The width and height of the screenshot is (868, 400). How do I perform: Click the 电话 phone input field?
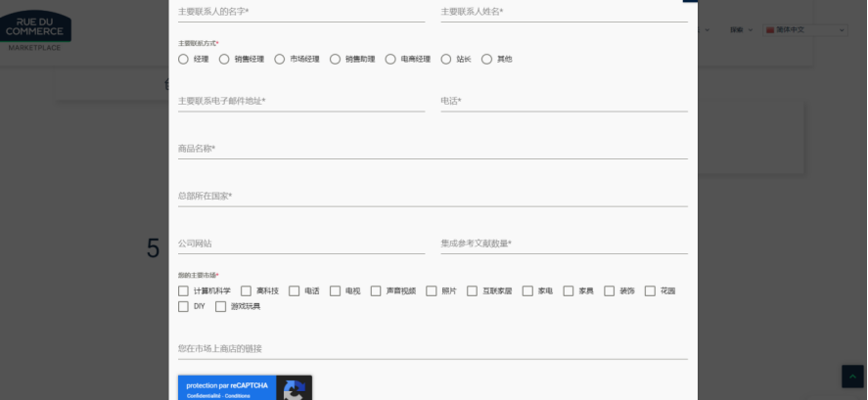564,102
